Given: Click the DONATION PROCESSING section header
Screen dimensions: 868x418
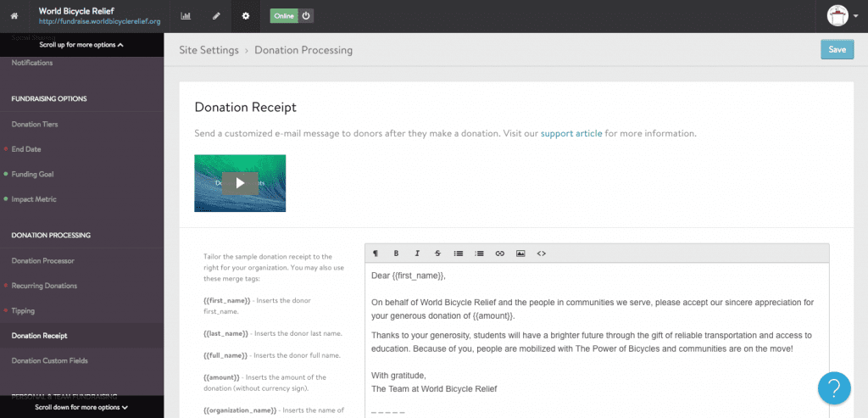Looking at the screenshot, I should coord(51,236).
